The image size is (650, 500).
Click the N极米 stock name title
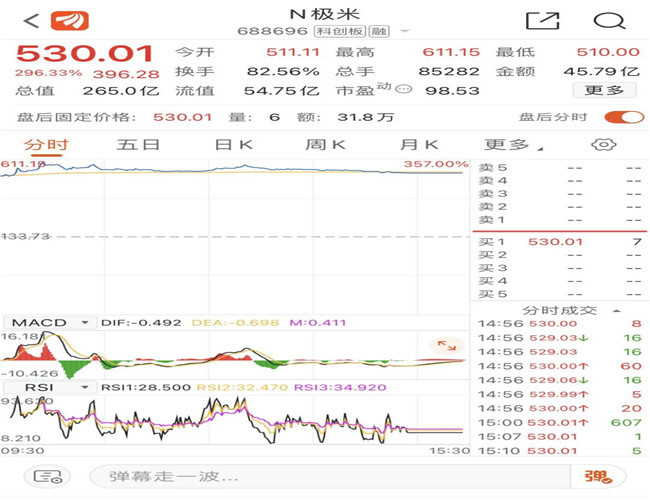[x=325, y=15]
